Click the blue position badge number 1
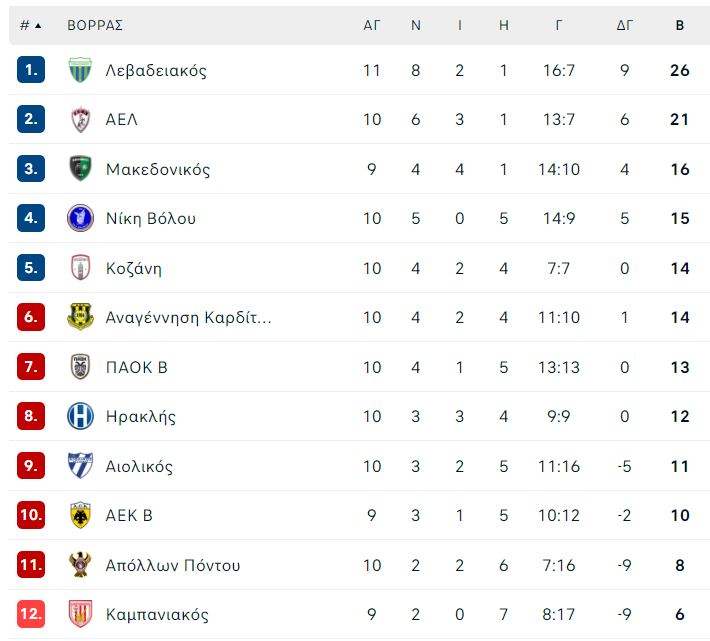This screenshot has height=641, width=710. [x=31, y=70]
